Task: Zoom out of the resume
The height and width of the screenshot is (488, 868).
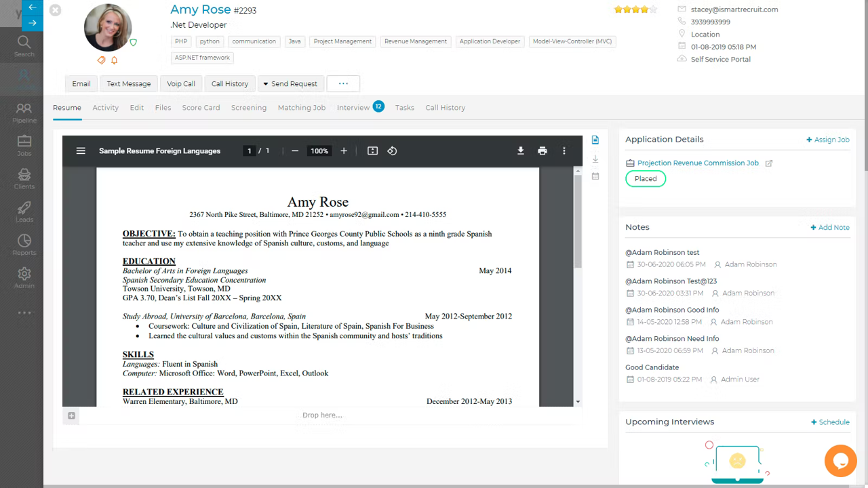Action: (x=295, y=151)
